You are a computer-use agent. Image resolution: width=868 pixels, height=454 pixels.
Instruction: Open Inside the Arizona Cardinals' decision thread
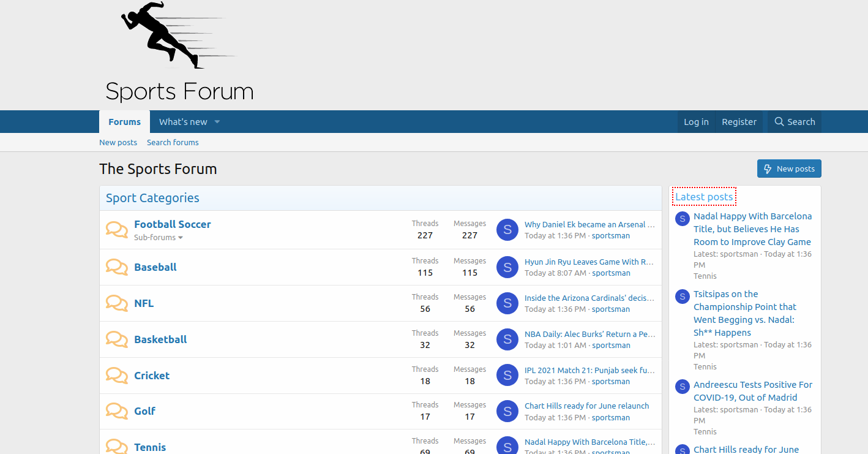pos(589,298)
